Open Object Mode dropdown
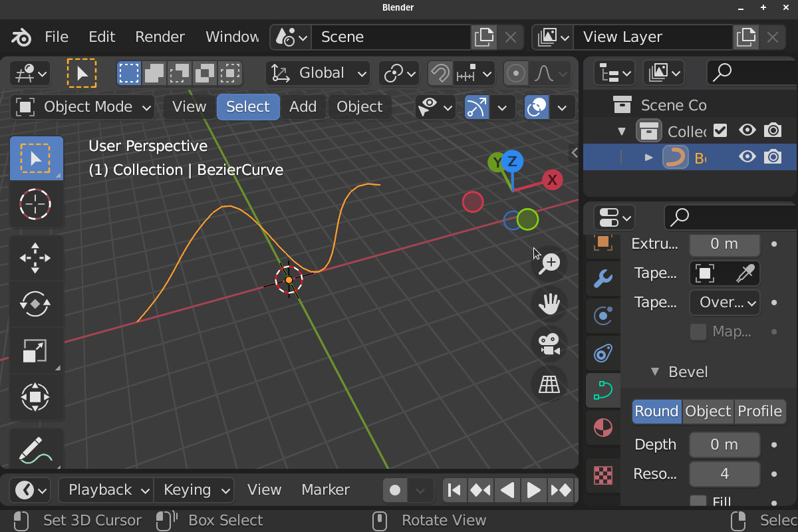The width and height of the screenshot is (798, 532). point(83,107)
